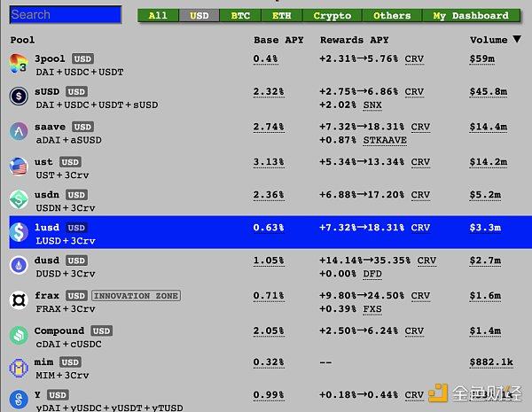Click sUSD base APY 2.32%

click(x=269, y=92)
